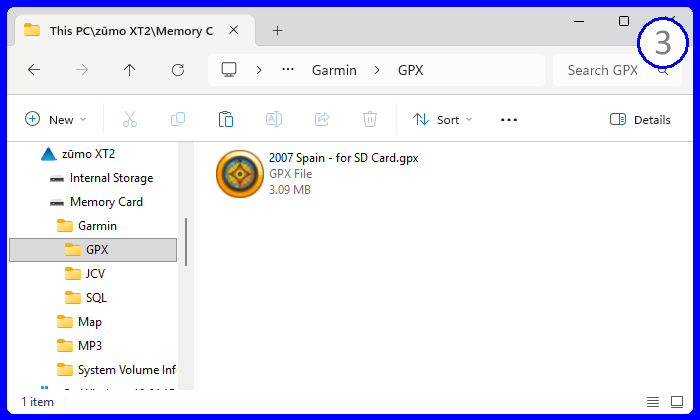Go up one folder level
This screenshot has height=420, width=700.
129,70
